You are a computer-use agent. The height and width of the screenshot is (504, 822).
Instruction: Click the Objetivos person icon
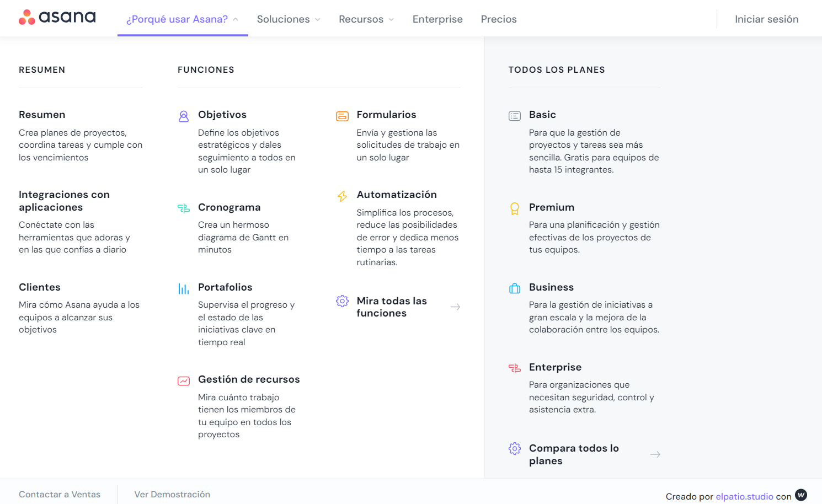tap(184, 116)
